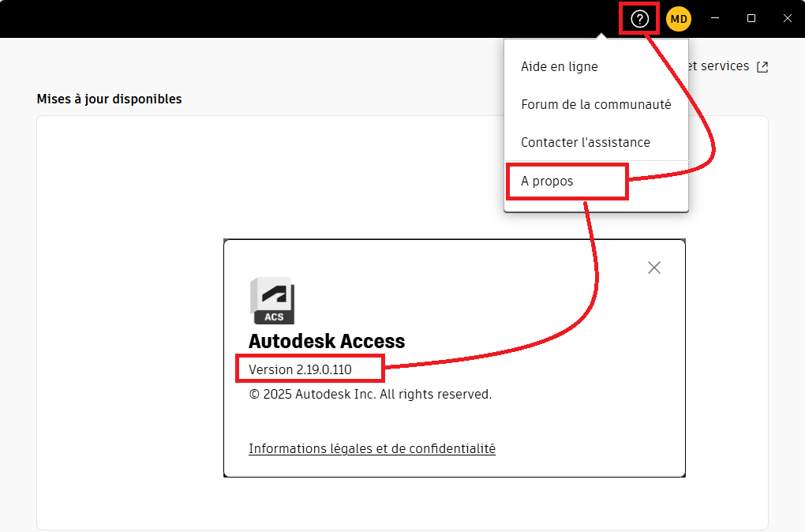Click the empty available updates panel

[x=126, y=316]
